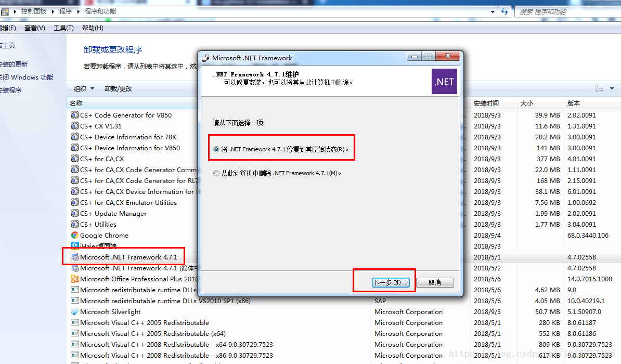Select the CS+ Utilities program name
The height and width of the screenshot is (364, 621).
coord(98,224)
